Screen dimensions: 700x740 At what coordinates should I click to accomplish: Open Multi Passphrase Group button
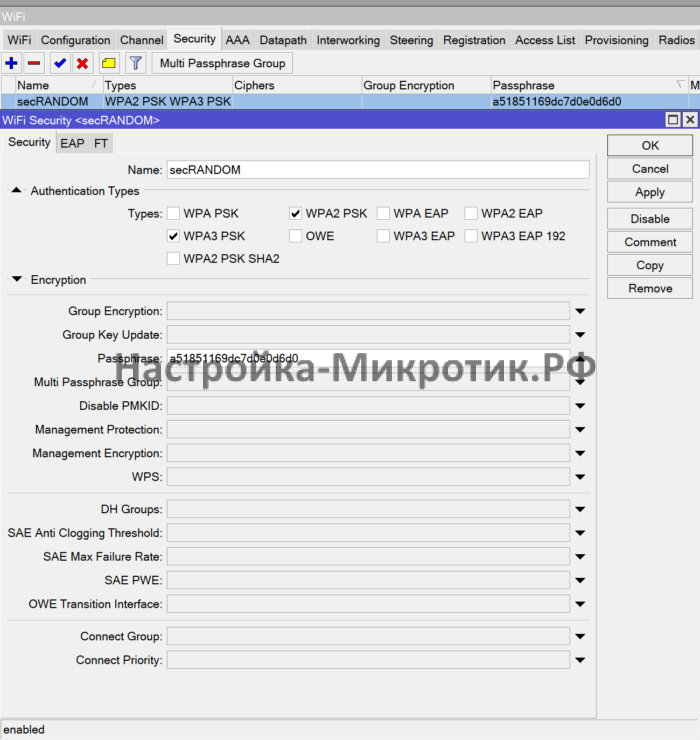pyautogui.click(x=222, y=63)
